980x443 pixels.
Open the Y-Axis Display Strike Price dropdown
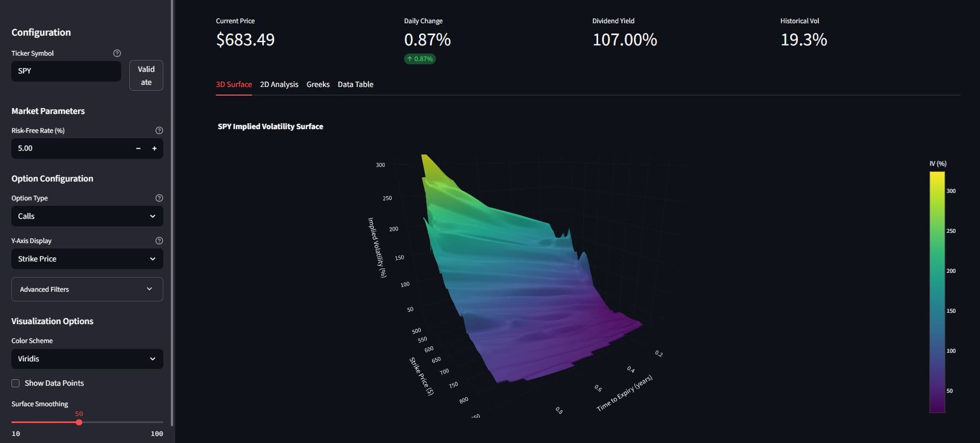pos(87,259)
